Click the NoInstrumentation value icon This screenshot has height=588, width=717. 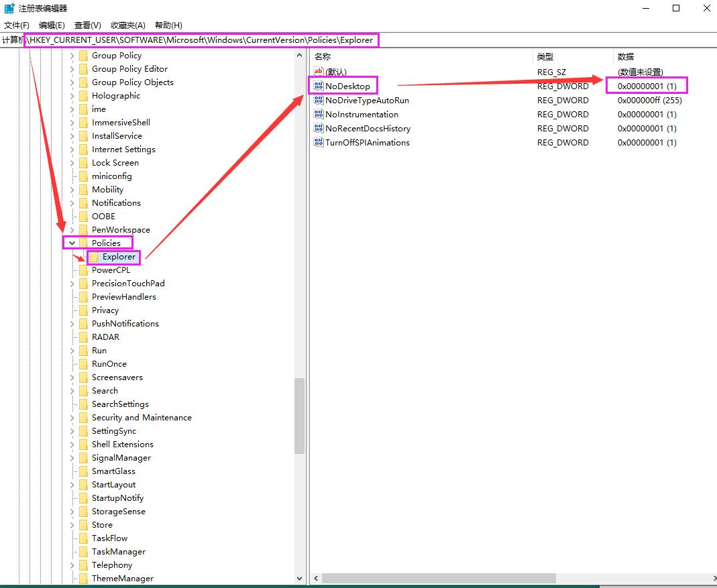(x=318, y=114)
